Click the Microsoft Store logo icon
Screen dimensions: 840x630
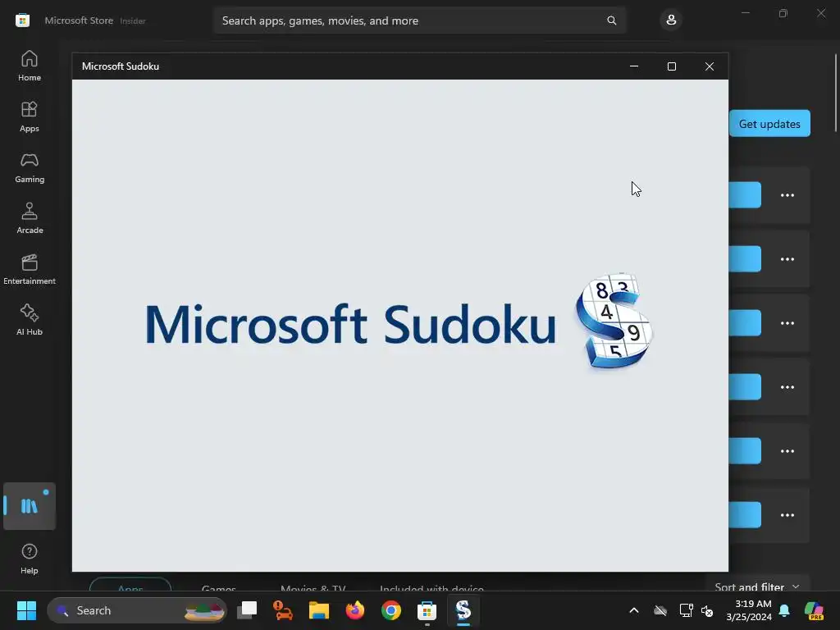22,21
